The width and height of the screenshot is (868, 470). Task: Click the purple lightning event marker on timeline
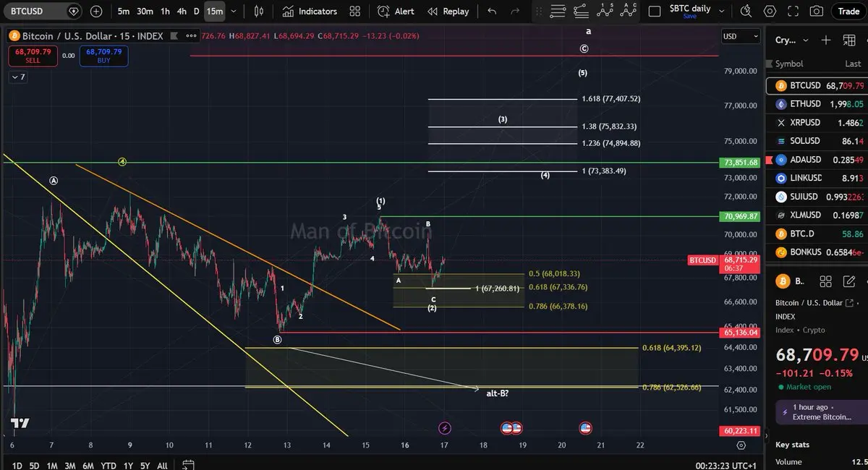click(x=445, y=428)
